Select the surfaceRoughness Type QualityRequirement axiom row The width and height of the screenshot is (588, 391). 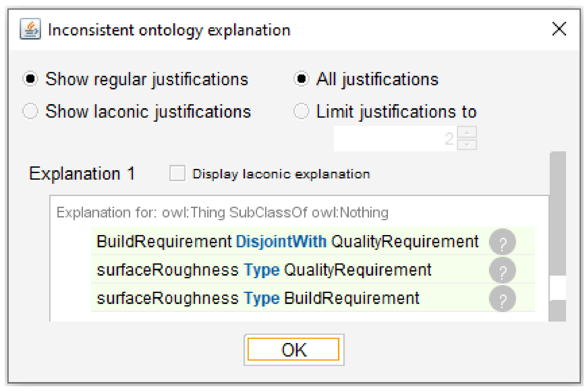click(x=264, y=270)
